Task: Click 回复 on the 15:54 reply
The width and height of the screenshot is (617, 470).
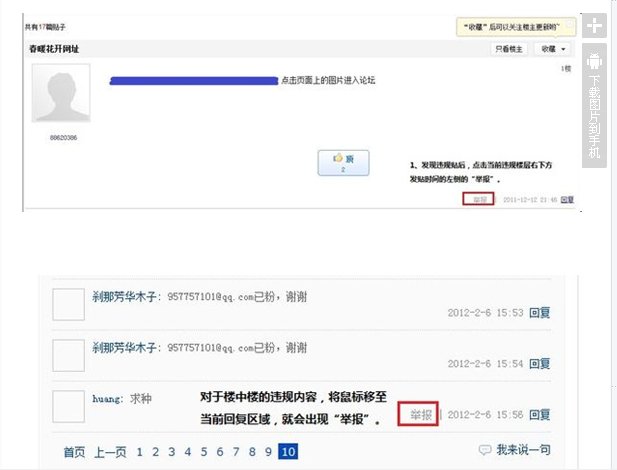Action: pyautogui.click(x=539, y=363)
